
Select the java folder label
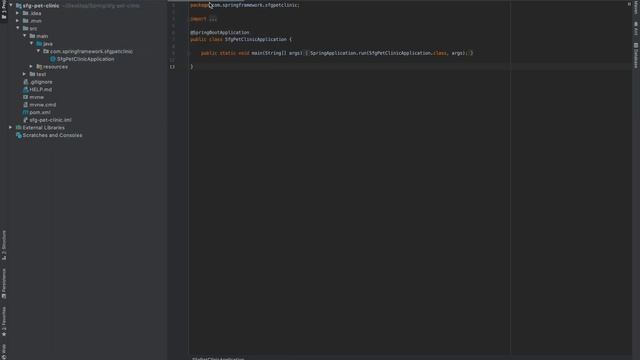coord(48,44)
